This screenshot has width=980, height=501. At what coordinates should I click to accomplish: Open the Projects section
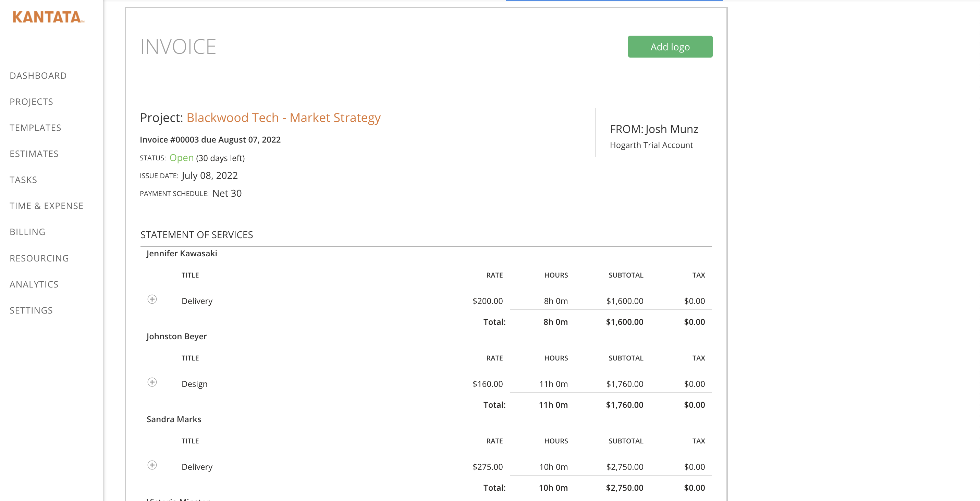(31, 102)
